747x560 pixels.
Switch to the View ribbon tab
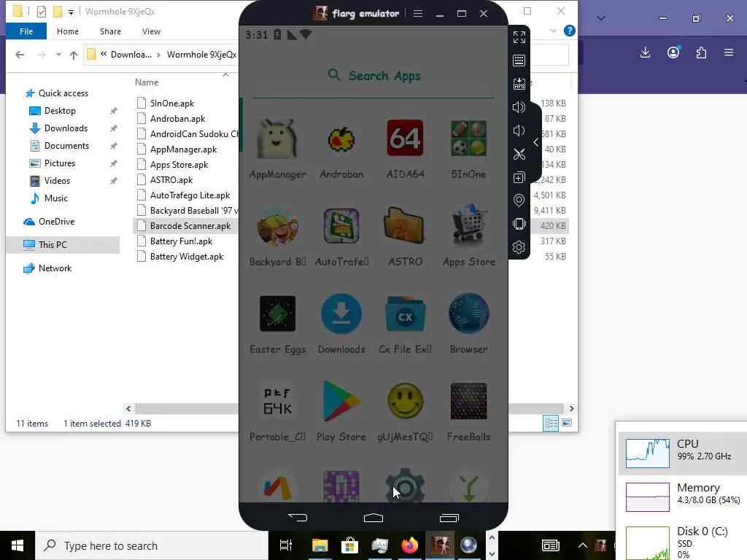(151, 31)
